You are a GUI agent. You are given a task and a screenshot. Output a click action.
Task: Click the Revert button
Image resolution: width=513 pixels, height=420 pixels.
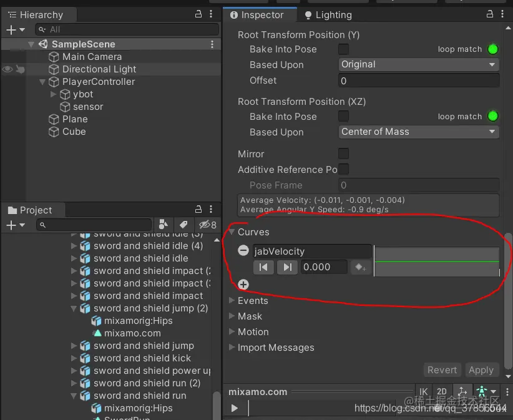point(442,370)
